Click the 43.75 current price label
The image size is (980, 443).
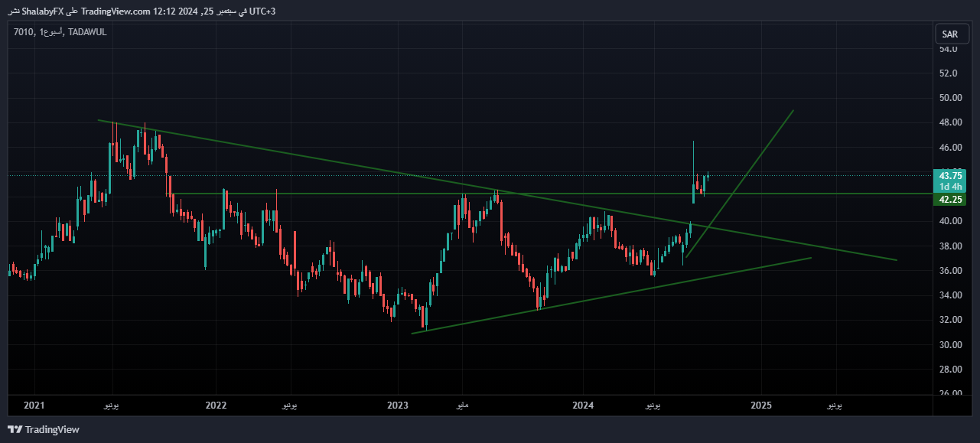coord(950,175)
